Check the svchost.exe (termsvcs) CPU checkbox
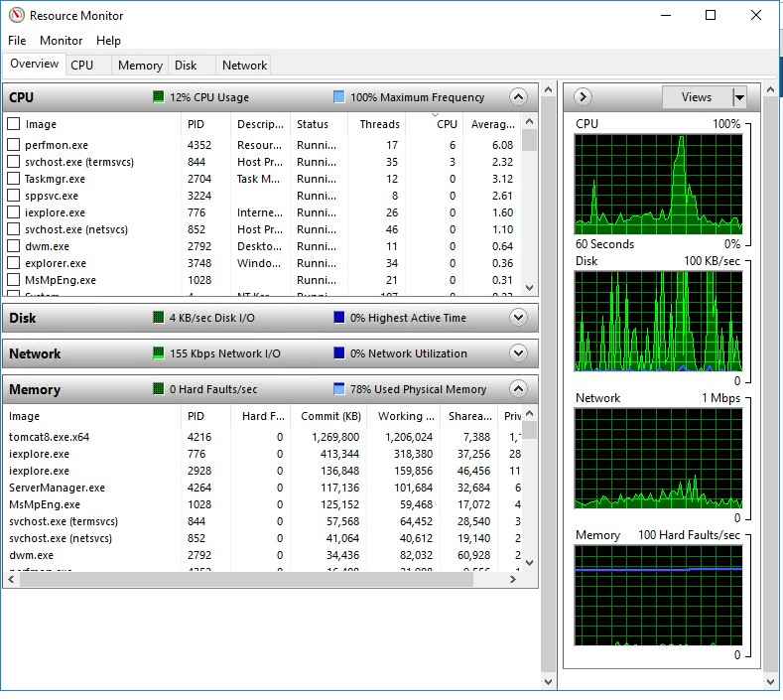This screenshot has height=700, width=783. click(x=14, y=162)
